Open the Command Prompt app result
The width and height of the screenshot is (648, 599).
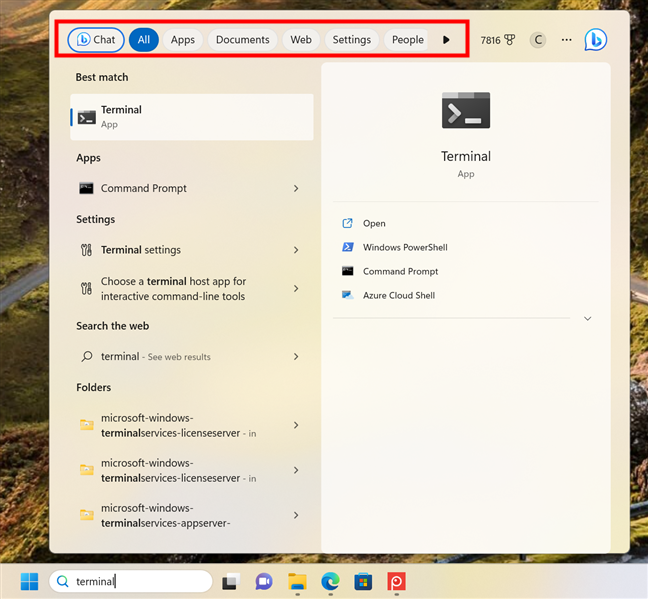click(192, 189)
